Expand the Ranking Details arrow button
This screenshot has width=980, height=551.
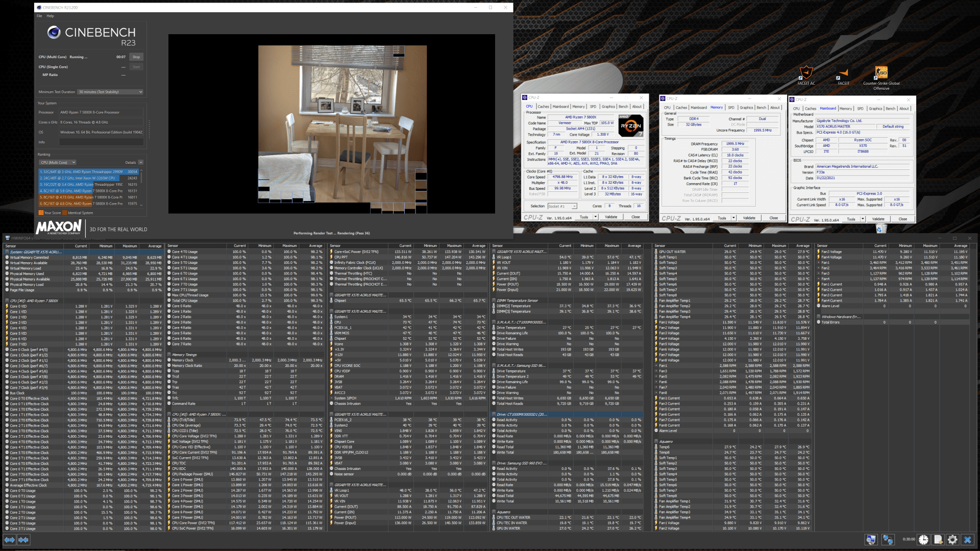click(x=141, y=163)
